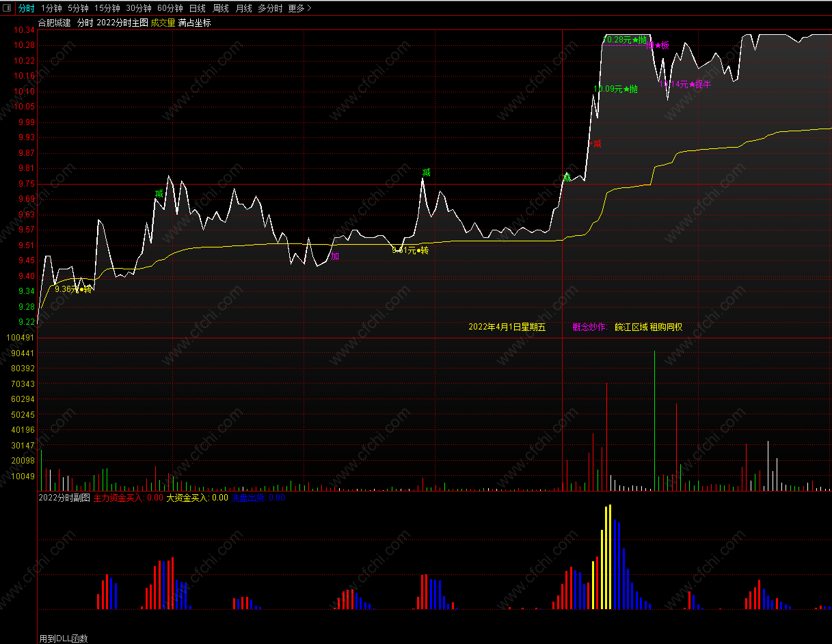Click the 10.09元★抛 sell marker
This screenshot has width=832, height=644.
coord(615,89)
